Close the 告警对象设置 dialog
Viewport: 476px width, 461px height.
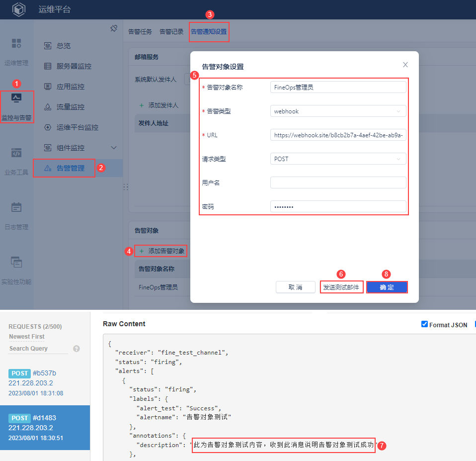coord(405,65)
